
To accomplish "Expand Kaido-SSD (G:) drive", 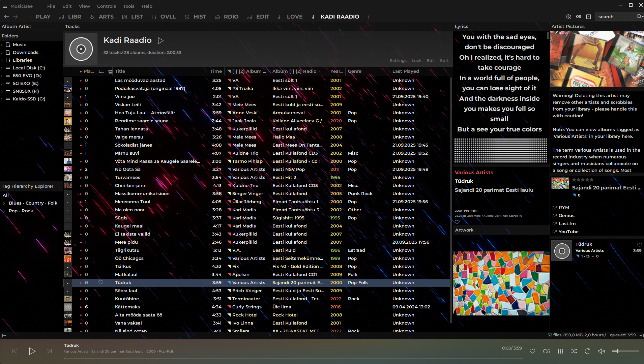I will pyautogui.click(x=2, y=99).
